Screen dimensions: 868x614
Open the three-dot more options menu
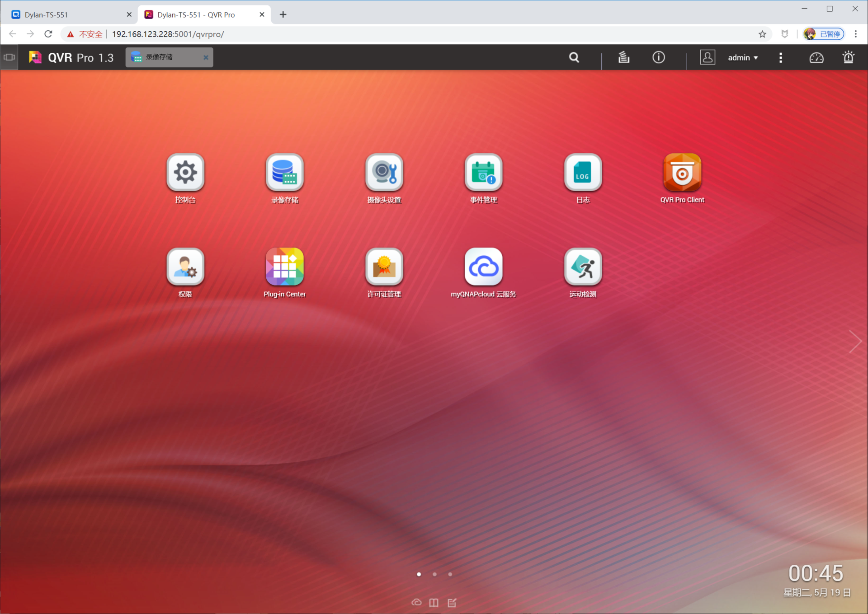coord(780,57)
